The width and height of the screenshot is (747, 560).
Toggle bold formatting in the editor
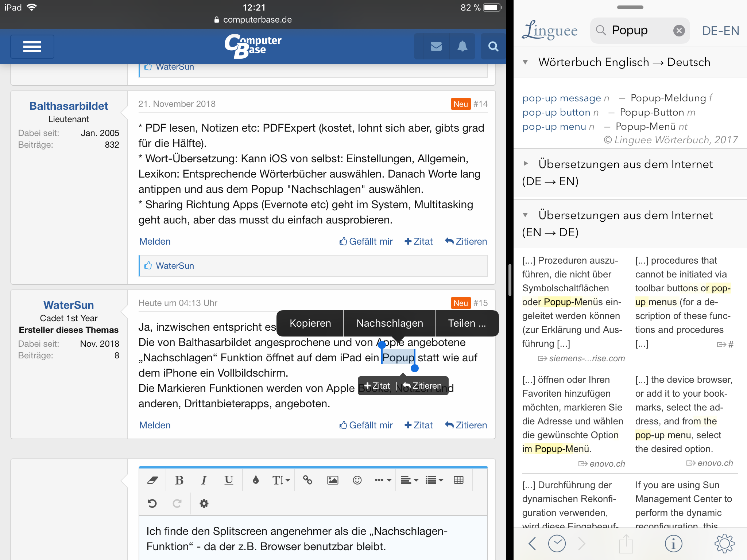coord(179,480)
